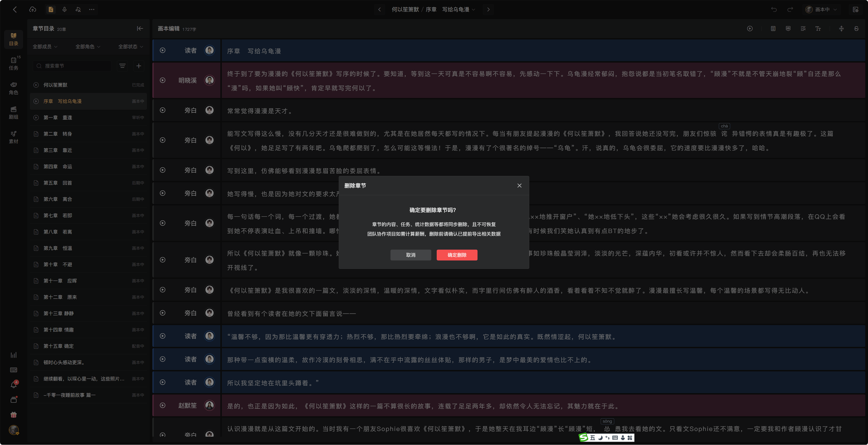Play the top editor playback button
The image size is (868, 445).
click(x=750, y=29)
